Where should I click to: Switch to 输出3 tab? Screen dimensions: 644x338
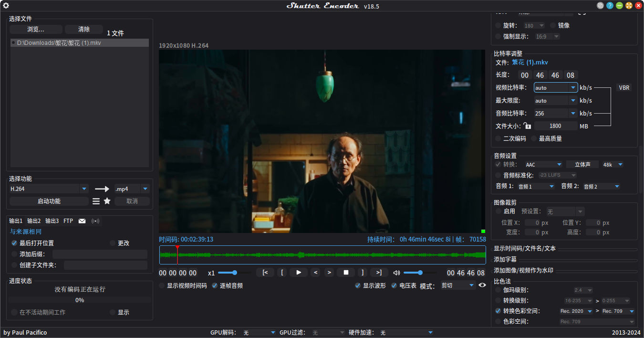52,221
